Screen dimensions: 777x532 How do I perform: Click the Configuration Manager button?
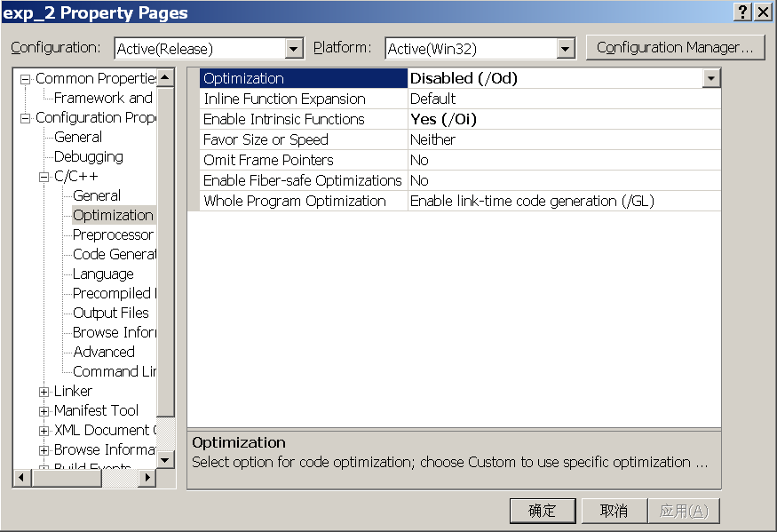[675, 48]
